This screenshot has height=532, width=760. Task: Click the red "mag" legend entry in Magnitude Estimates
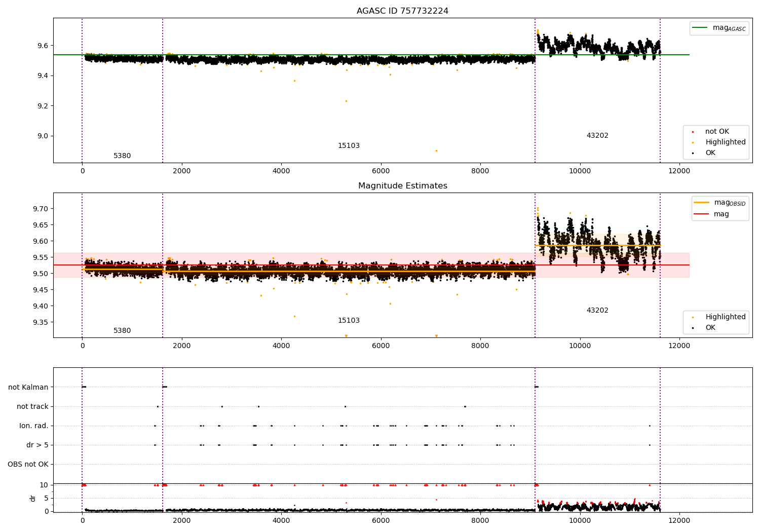pyautogui.click(x=711, y=214)
